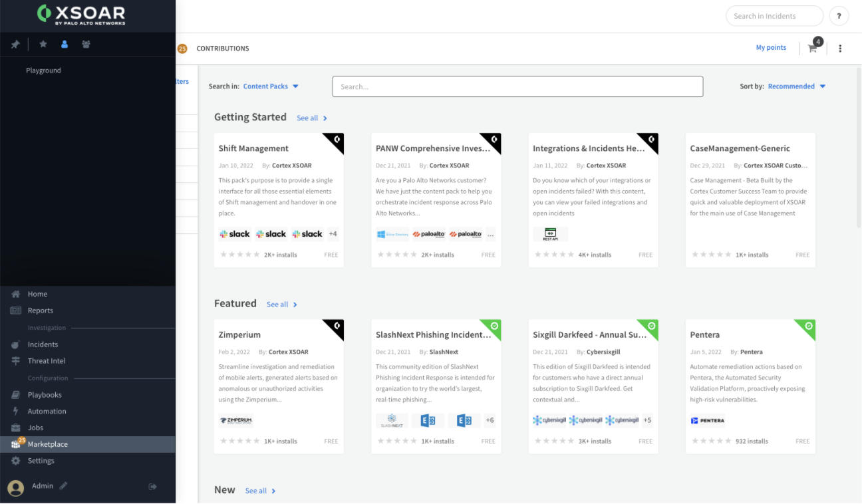Open the Search in Content Packs dropdown
This screenshot has width=862, height=504.
tap(271, 86)
